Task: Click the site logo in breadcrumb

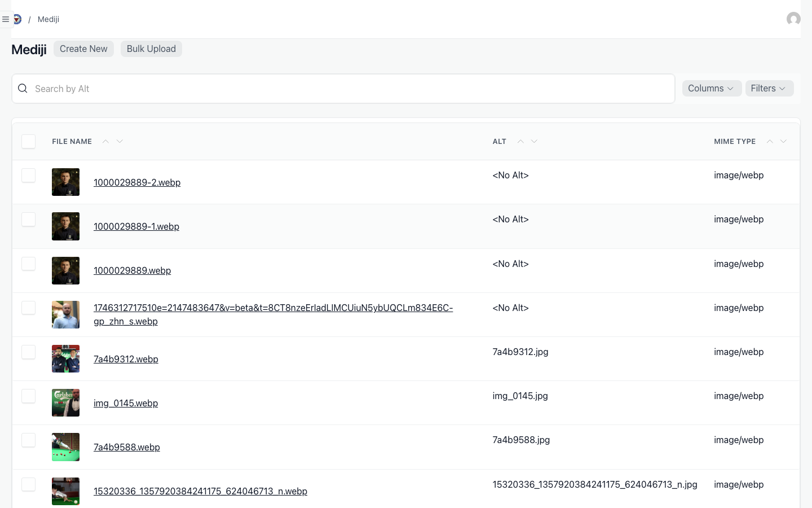Action: click(17, 19)
